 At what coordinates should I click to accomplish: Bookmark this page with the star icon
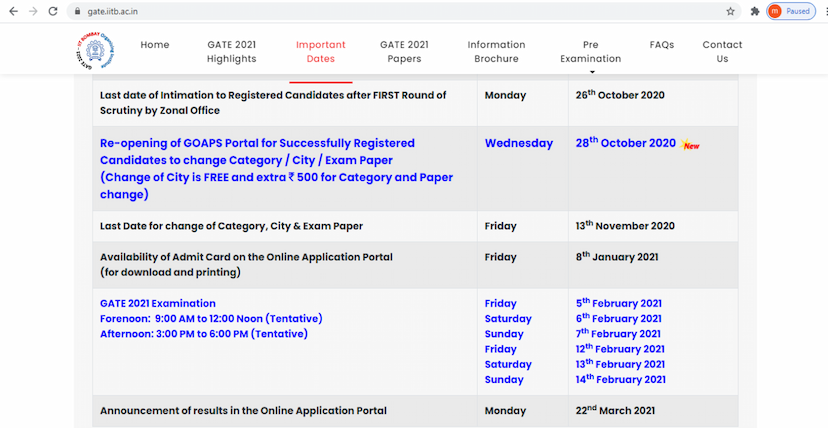click(x=731, y=11)
